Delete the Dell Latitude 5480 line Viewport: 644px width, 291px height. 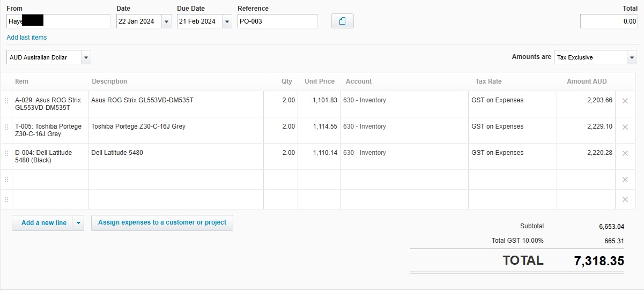tap(625, 153)
